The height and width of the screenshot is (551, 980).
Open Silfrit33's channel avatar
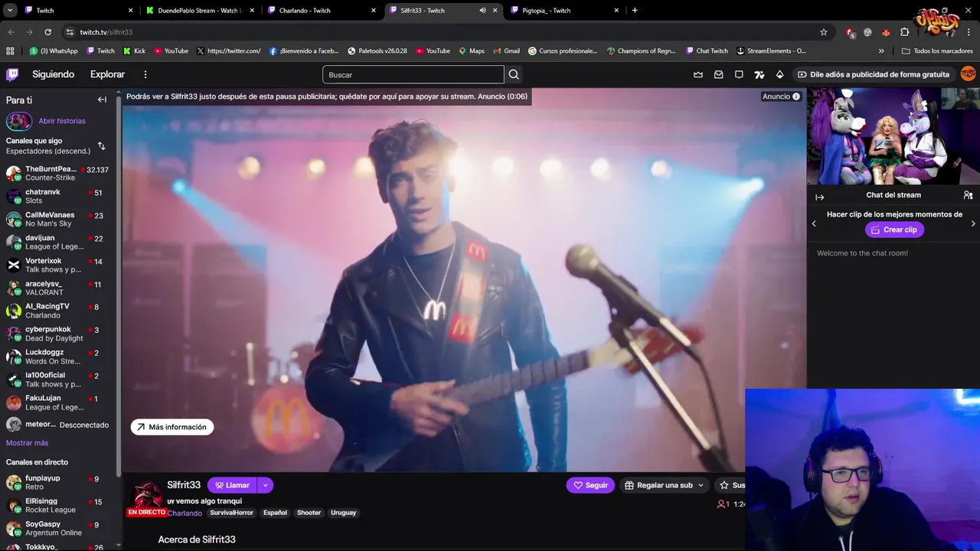(149, 494)
